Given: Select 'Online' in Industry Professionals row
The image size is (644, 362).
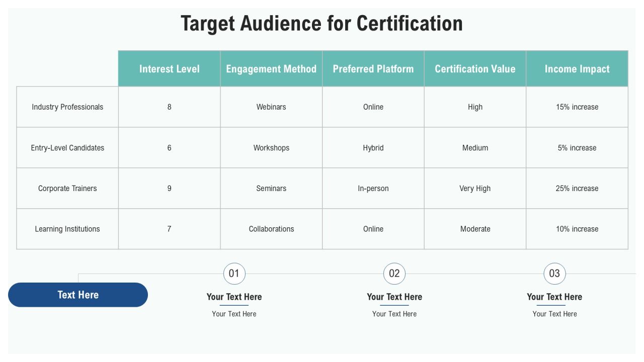Looking at the screenshot, I should click(373, 107).
